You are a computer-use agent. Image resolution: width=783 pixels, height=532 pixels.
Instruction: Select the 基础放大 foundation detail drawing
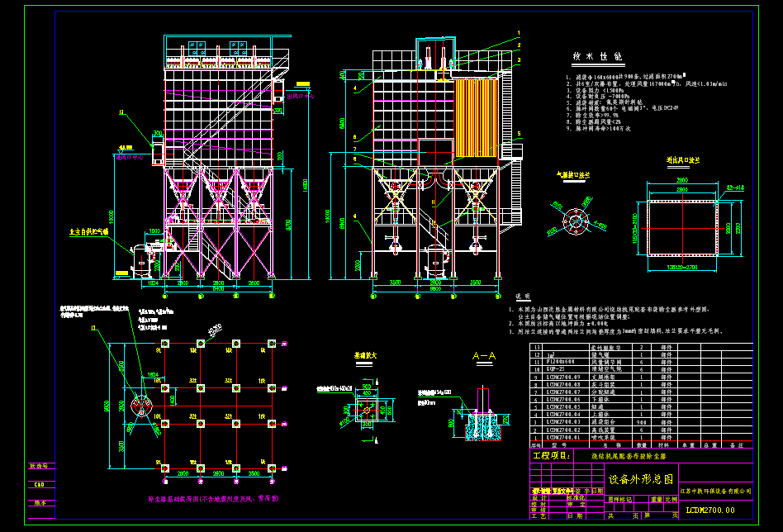(x=368, y=407)
